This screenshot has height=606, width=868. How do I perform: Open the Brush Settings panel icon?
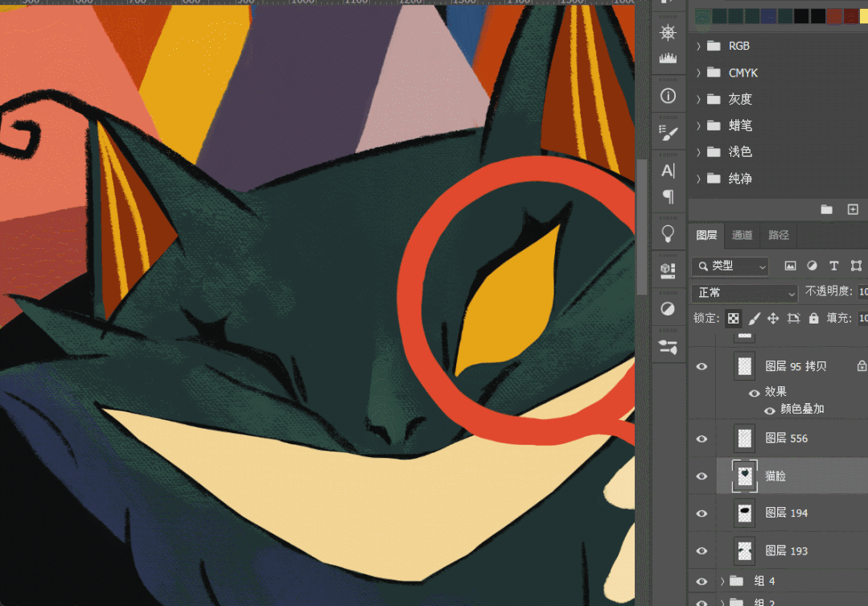point(668,133)
